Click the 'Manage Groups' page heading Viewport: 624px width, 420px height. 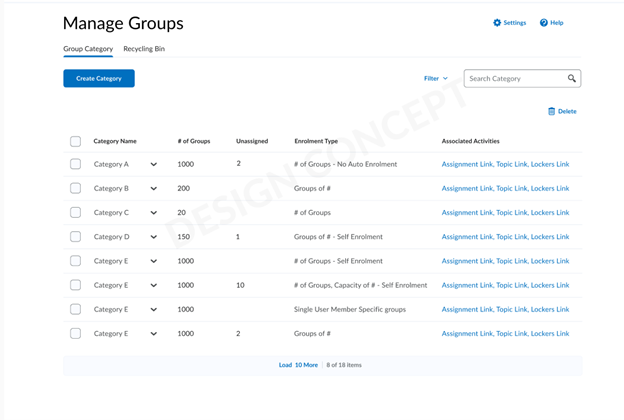123,23
